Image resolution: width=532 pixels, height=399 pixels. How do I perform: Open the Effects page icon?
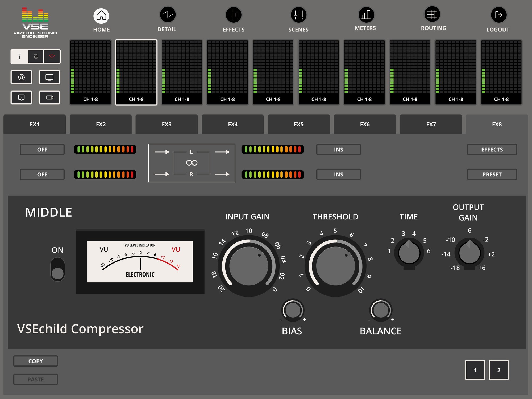tap(234, 15)
